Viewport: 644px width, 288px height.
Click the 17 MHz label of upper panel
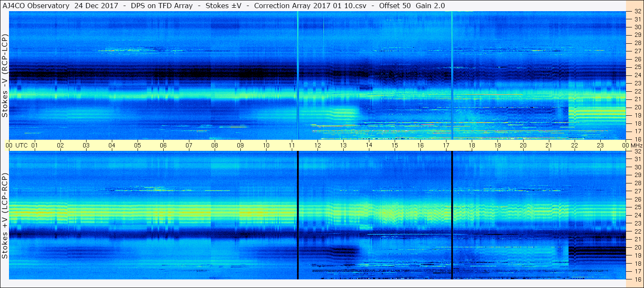pyautogui.click(x=638, y=131)
